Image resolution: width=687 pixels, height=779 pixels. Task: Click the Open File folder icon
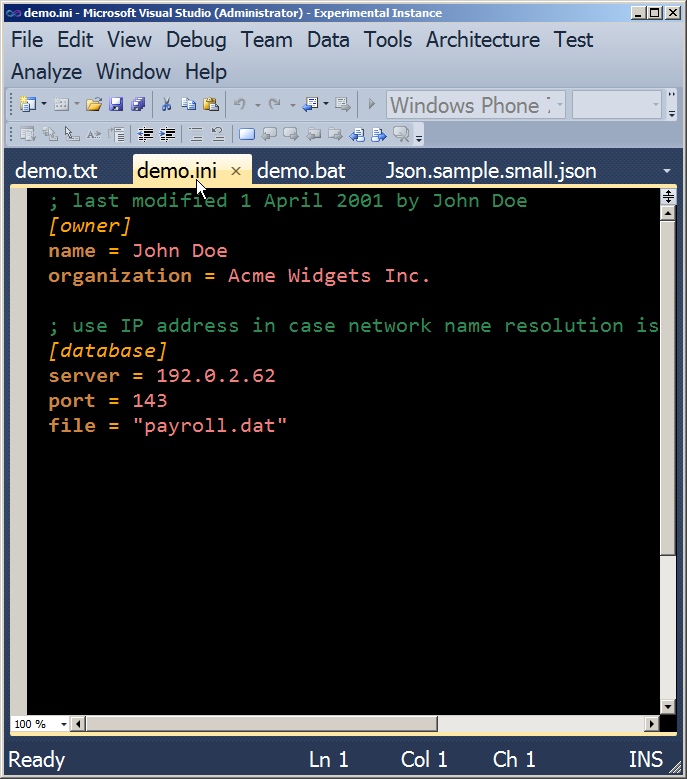(x=94, y=104)
